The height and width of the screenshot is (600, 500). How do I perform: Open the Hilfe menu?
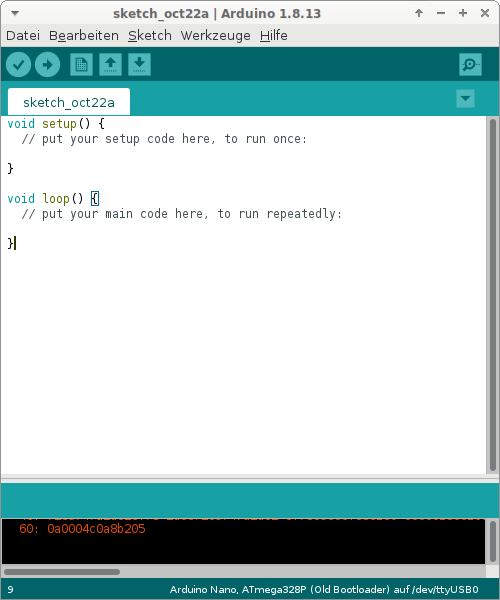tap(274, 36)
